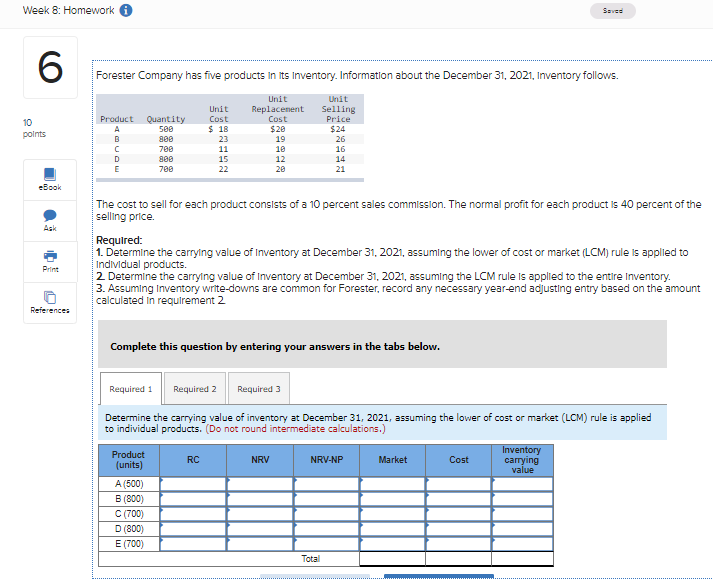Click the 'Unit Selling Price' column header
Image resolution: width=713 pixels, height=579 pixels.
pyautogui.click(x=338, y=109)
